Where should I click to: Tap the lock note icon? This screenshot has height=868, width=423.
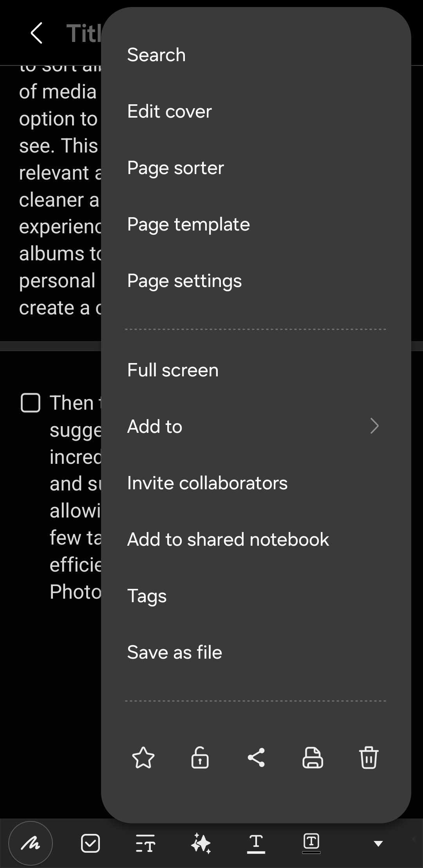(200, 757)
